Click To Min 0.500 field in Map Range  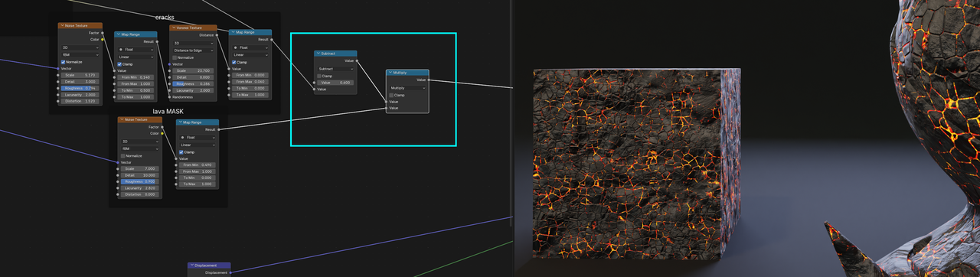pyautogui.click(x=136, y=90)
